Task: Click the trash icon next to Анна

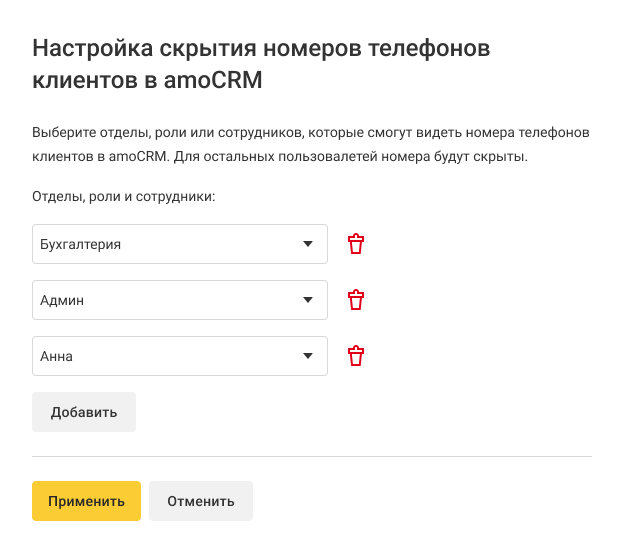Action: [x=356, y=356]
